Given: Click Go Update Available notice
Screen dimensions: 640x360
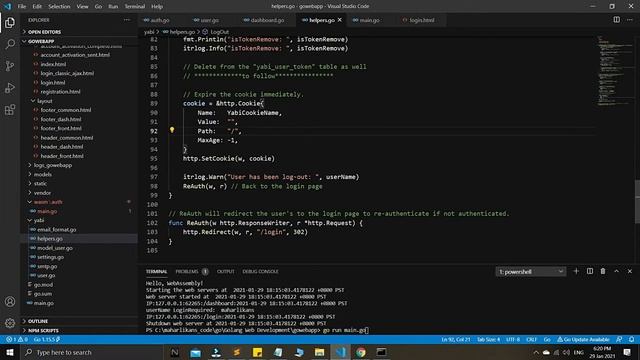Looking at the screenshot, I should click(583, 339).
